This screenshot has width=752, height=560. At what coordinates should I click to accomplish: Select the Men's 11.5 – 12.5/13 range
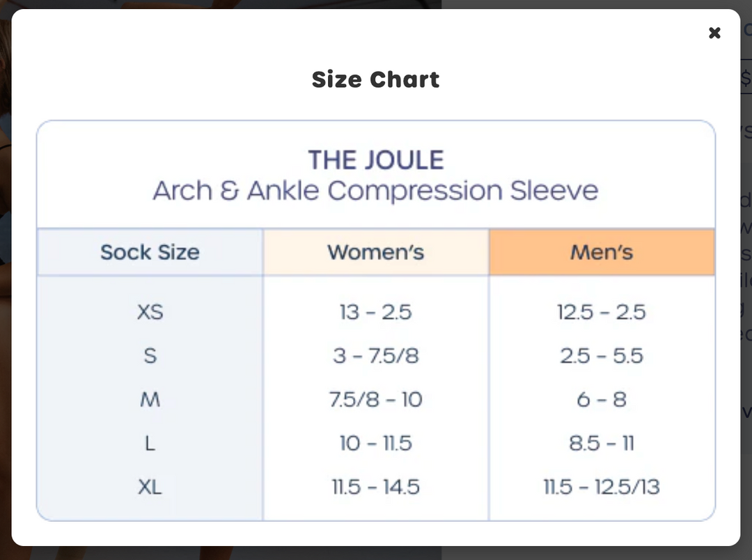coord(602,488)
